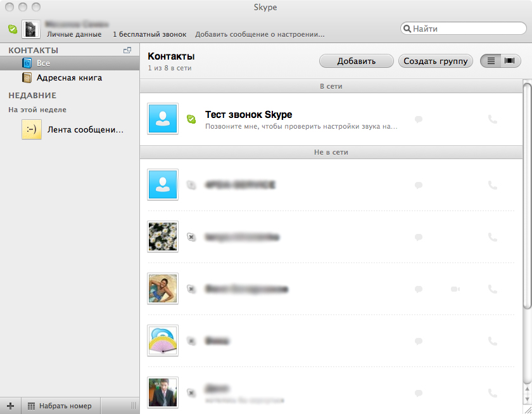Click call icon in fan-avatar contact row

tap(492, 341)
